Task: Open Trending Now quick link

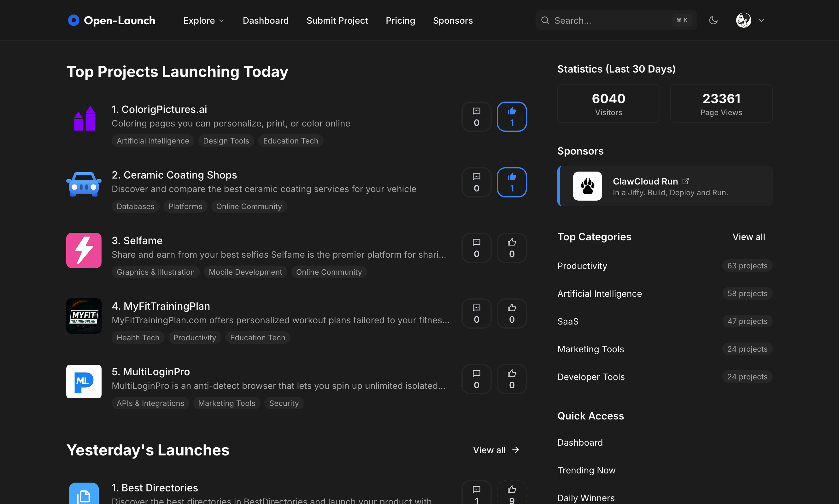Action: [586, 470]
